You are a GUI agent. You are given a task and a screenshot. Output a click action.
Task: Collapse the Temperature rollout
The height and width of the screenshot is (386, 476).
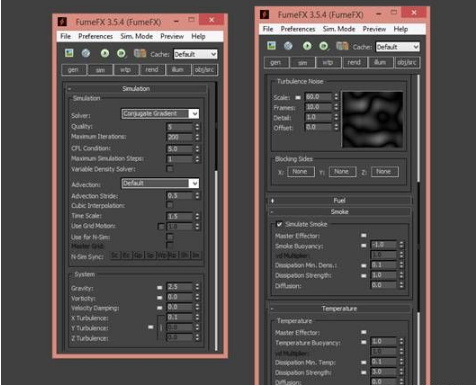[339, 309]
